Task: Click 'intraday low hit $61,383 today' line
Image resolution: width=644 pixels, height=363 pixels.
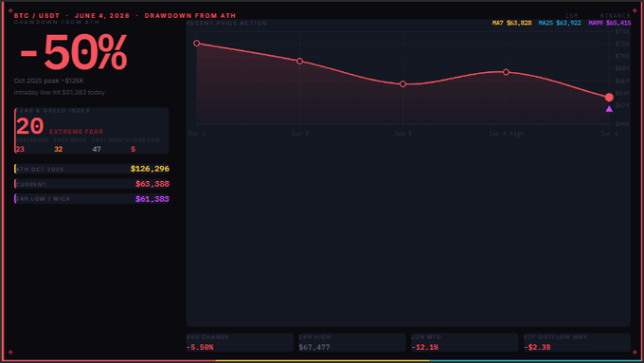Action: 60,93
